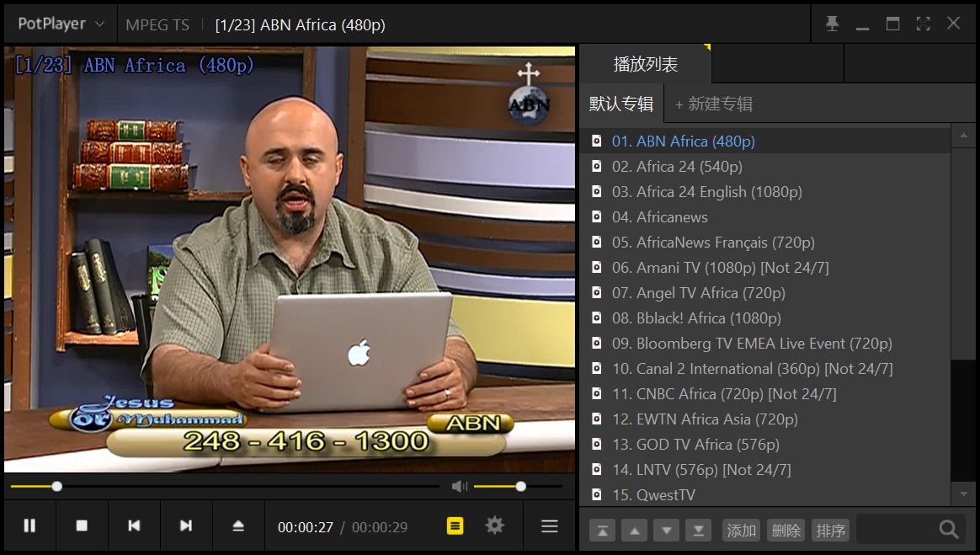Select 15. QwestTV in playlist
This screenshot has width=980, height=555.
[x=765, y=494]
